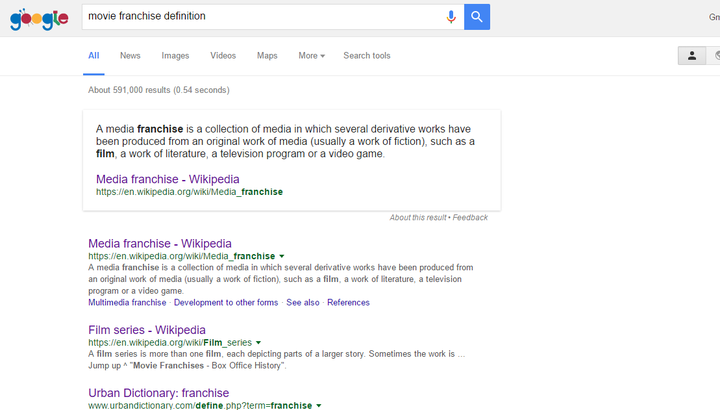
Task: Open private results person icon
Action: pos(692,56)
